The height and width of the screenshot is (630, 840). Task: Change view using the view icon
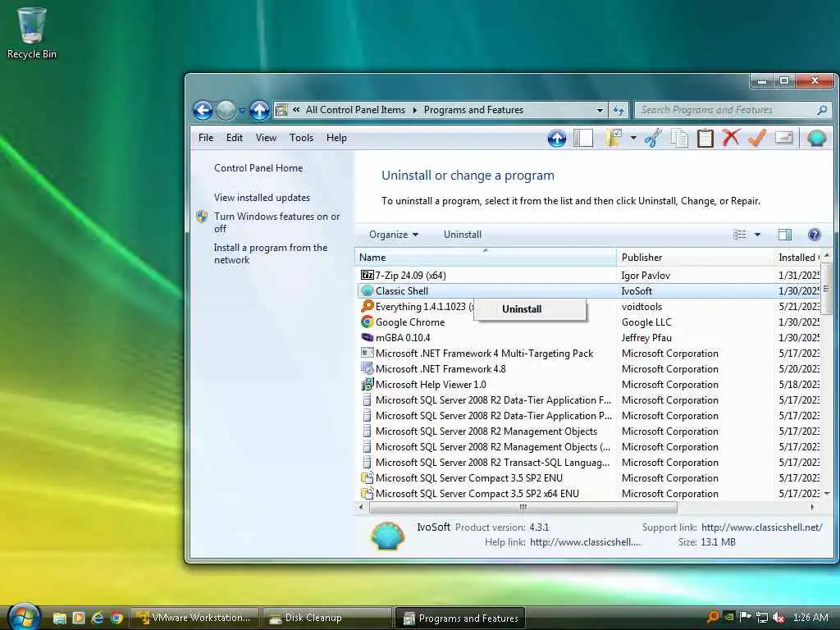click(x=740, y=235)
